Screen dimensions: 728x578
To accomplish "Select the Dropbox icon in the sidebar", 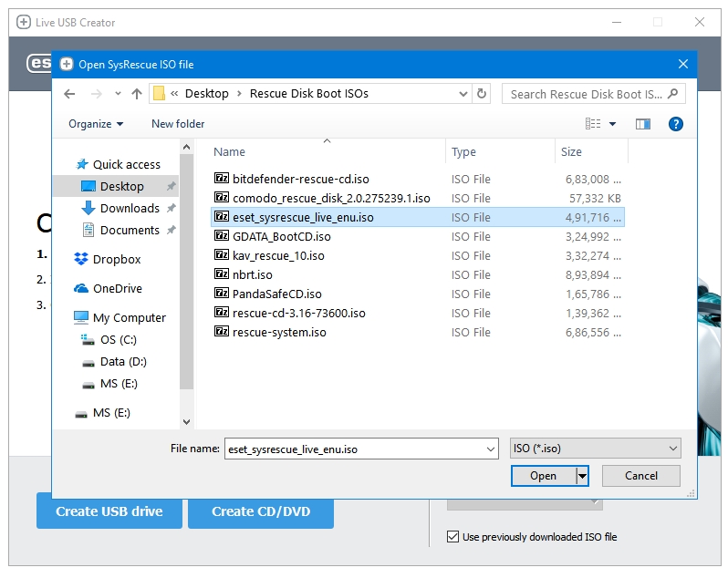I will 81,260.
